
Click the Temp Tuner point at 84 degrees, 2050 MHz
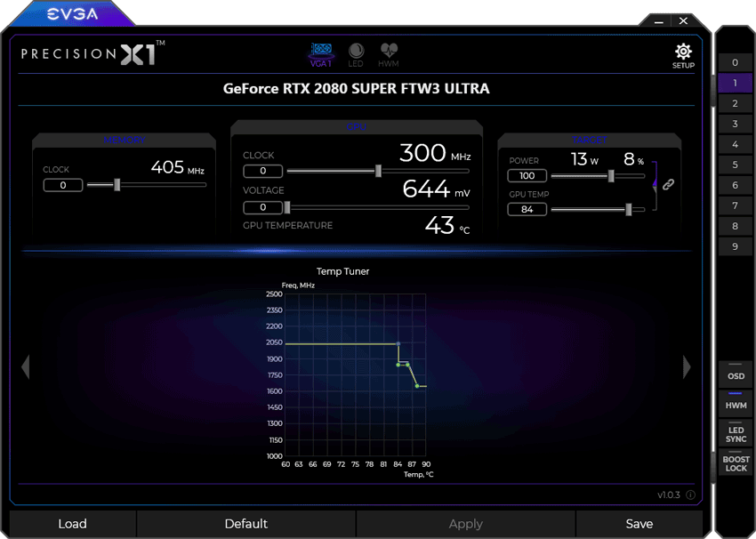pos(398,343)
